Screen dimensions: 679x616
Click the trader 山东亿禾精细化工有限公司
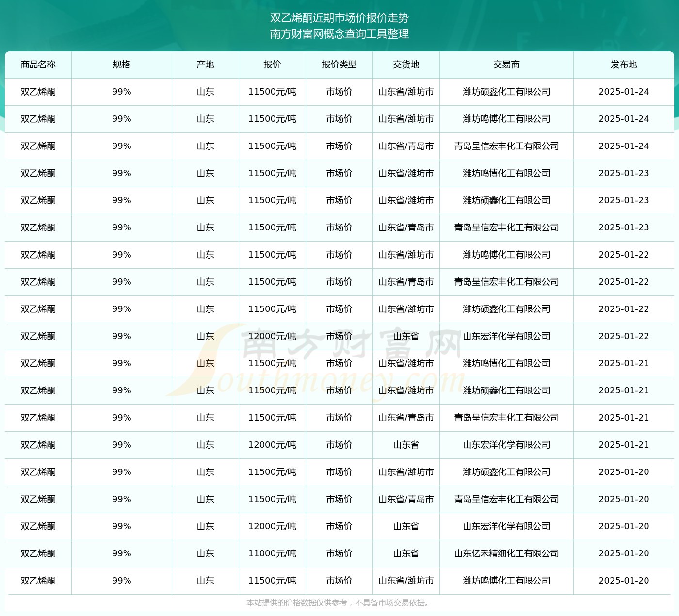[507, 553]
